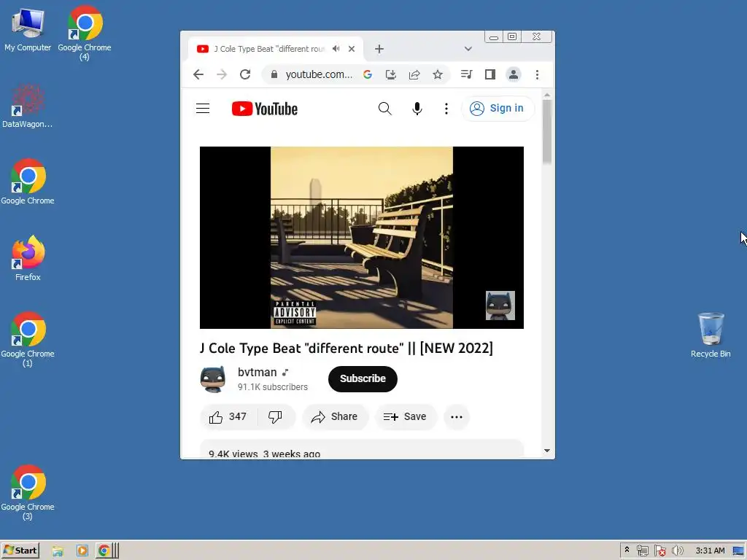The image size is (747, 560).
Task: Click the forward navigation arrow
Action: (222, 74)
